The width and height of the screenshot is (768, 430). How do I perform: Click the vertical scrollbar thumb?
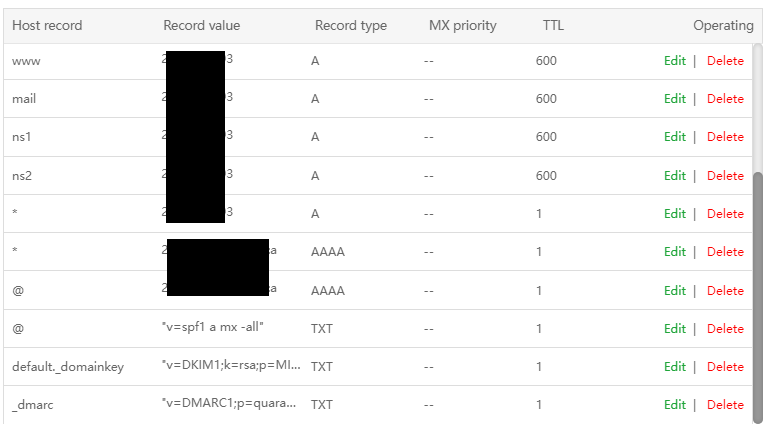[757, 290]
